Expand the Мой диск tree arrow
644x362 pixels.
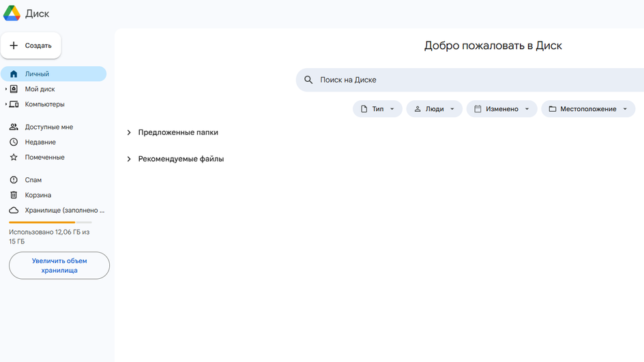[5, 89]
